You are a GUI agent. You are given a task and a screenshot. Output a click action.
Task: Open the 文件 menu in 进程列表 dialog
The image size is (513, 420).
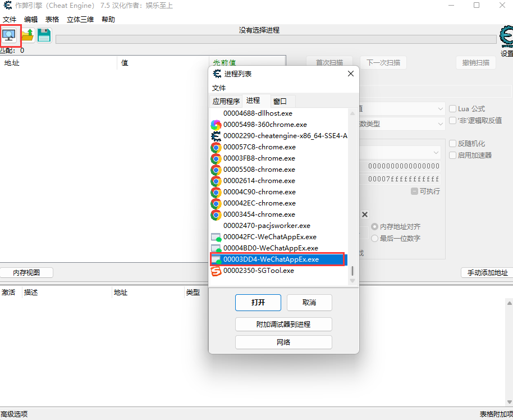219,88
